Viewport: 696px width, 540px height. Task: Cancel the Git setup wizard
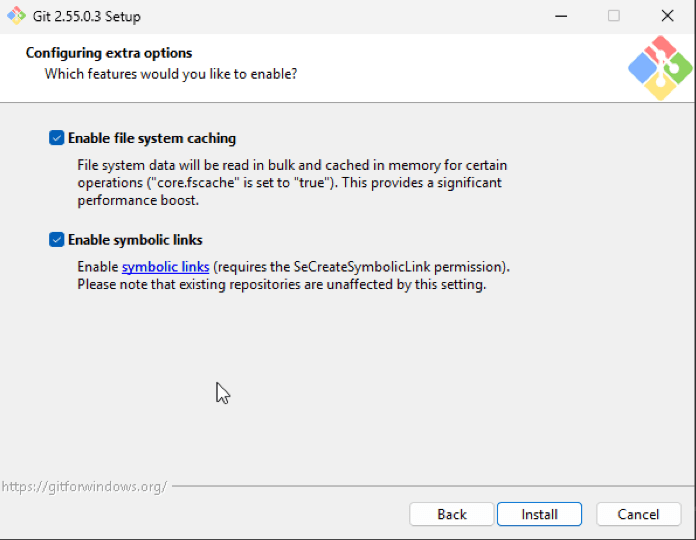click(x=638, y=514)
